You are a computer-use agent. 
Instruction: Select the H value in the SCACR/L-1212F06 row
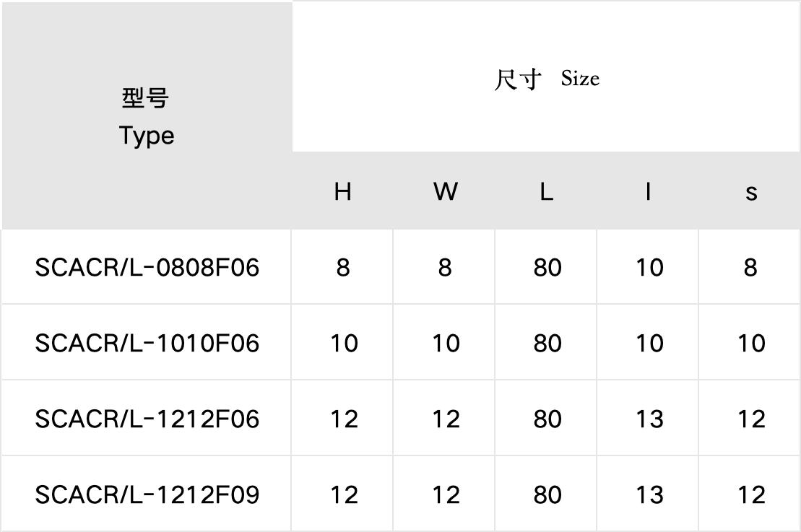343,419
